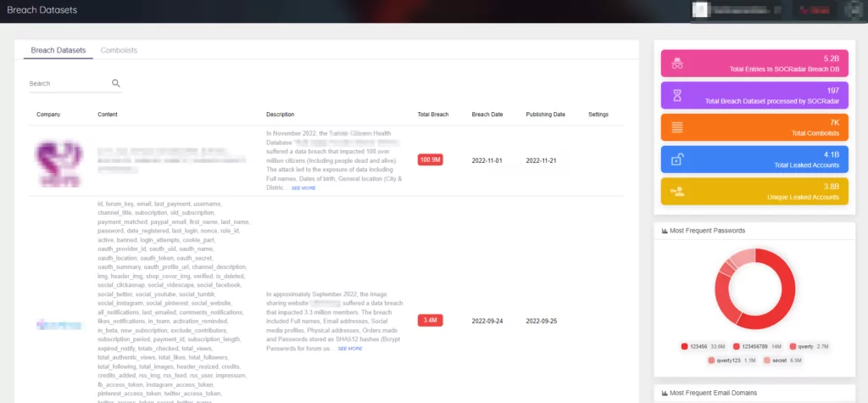The image size is (868, 403).
Task: Select the Content column header
Action: click(x=108, y=115)
